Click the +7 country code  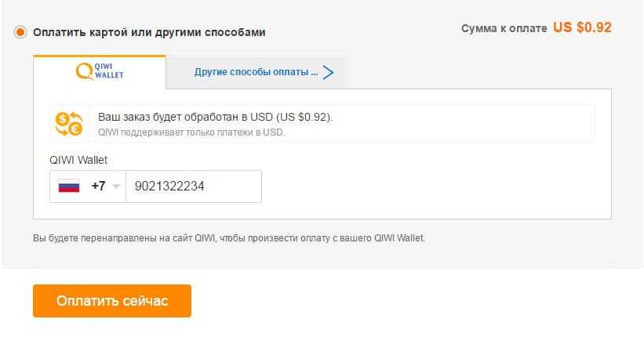tap(98, 187)
